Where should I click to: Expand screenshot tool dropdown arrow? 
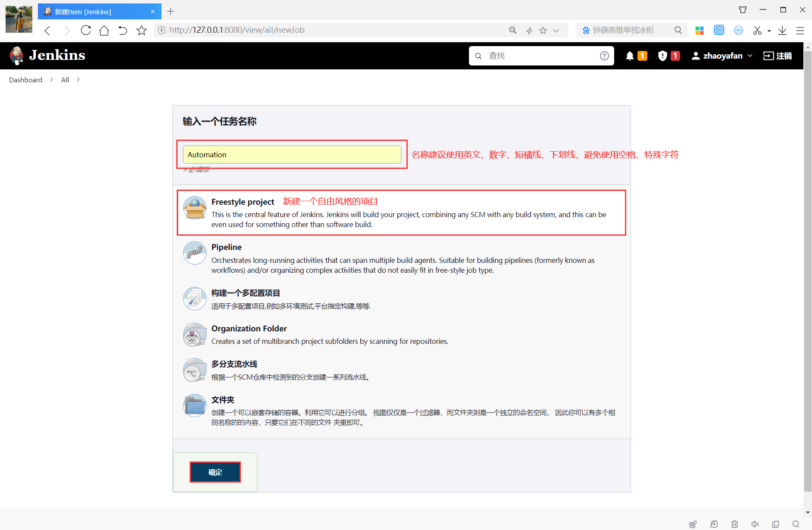click(769, 31)
